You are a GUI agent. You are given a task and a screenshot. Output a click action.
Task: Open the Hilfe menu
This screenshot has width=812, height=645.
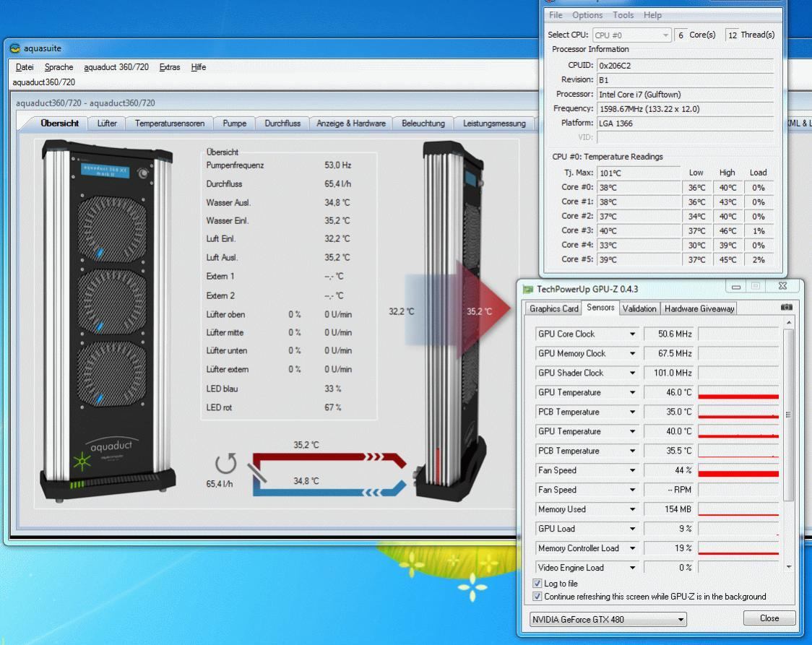point(199,66)
